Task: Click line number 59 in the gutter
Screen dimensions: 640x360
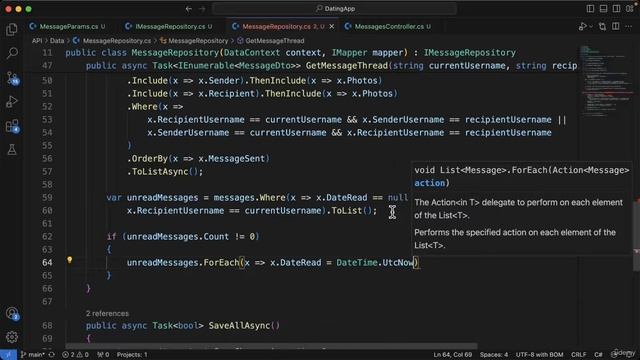Action: pos(47,198)
